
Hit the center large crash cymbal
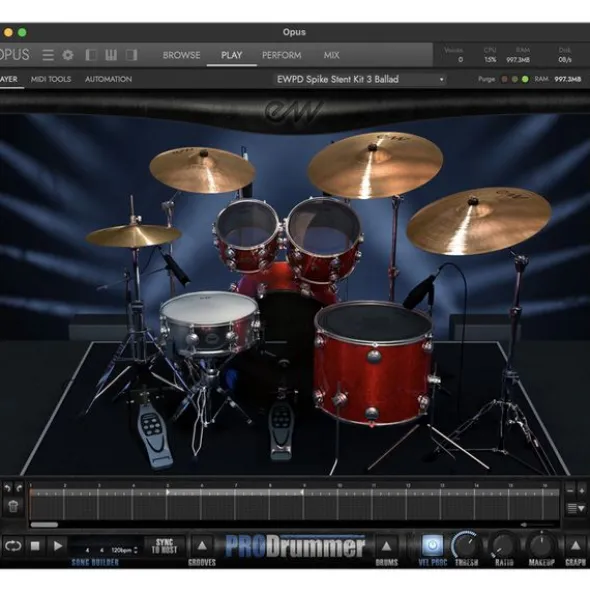[375, 165]
